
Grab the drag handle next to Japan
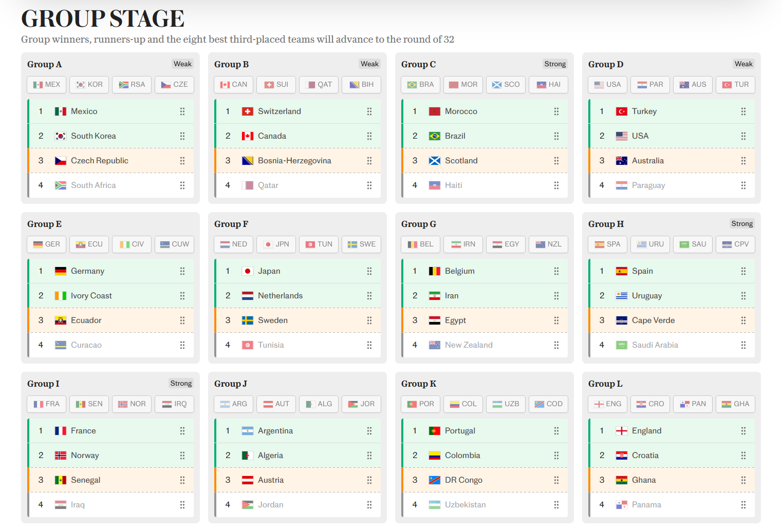369,271
